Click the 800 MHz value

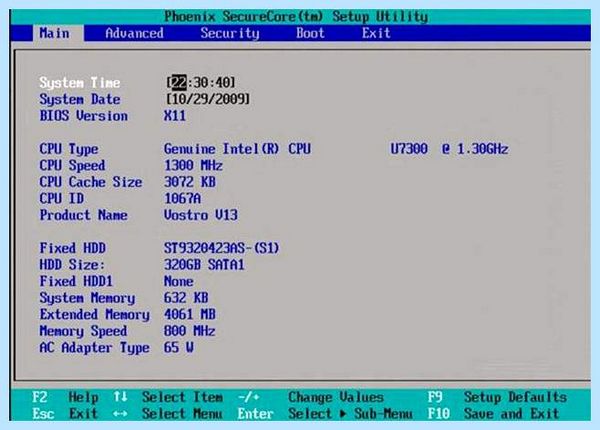(x=190, y=331)
